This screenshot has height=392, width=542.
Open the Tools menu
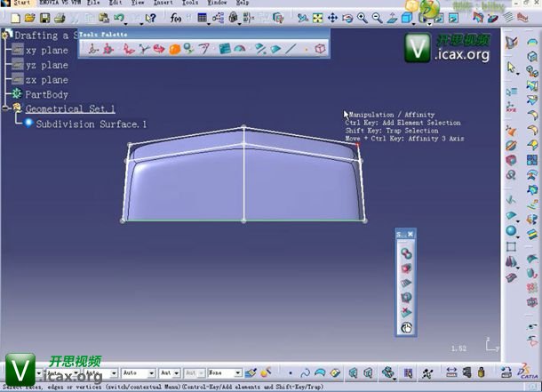(x=190, y=3)
